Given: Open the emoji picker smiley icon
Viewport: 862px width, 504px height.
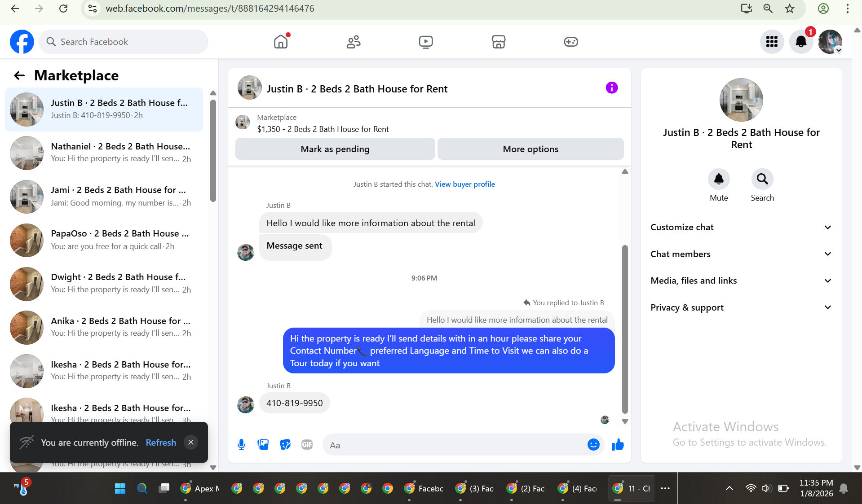Looking at the screenshot, I should pos(593,445).
